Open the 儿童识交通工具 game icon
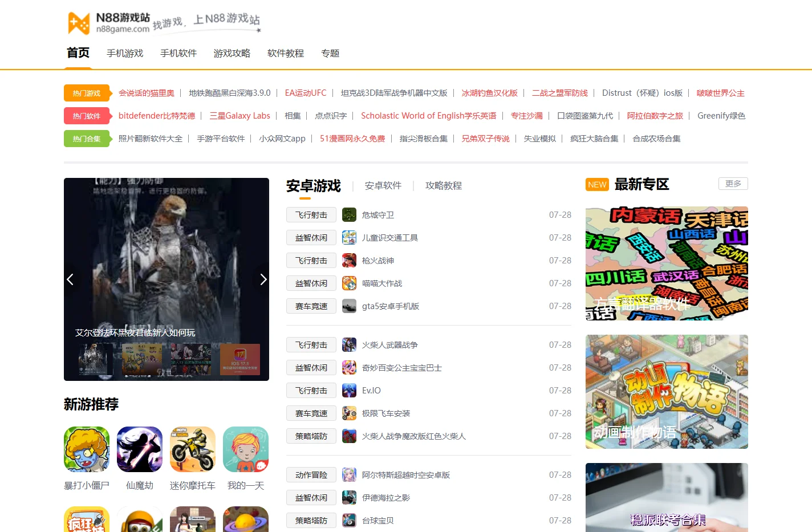 coord(349,238)
